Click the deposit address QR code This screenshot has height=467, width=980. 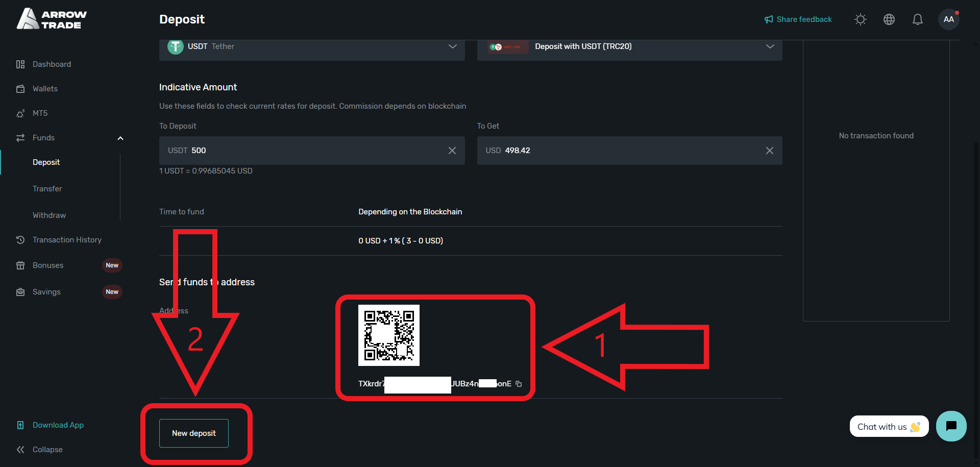pos(389,335)
